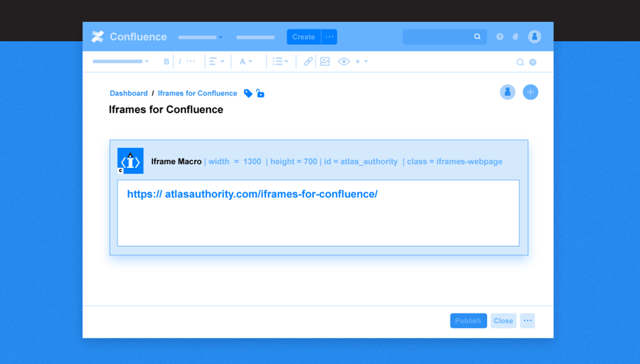Click the page restrictions unlock icon
The width and height of the screenshot is (640, 364).
(260, 93)
